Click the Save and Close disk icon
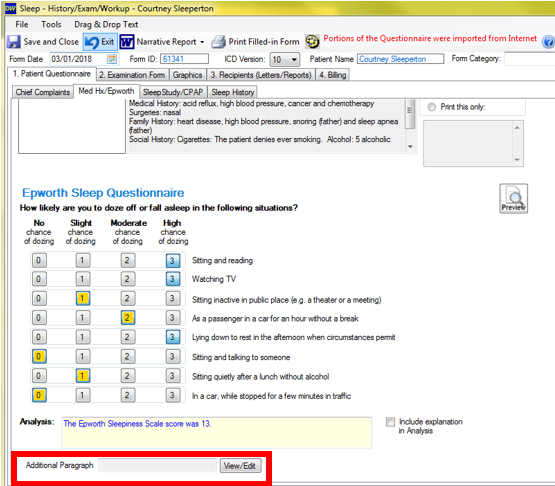The height and width of the screenshot is (486, 555). tap(13, 42)
